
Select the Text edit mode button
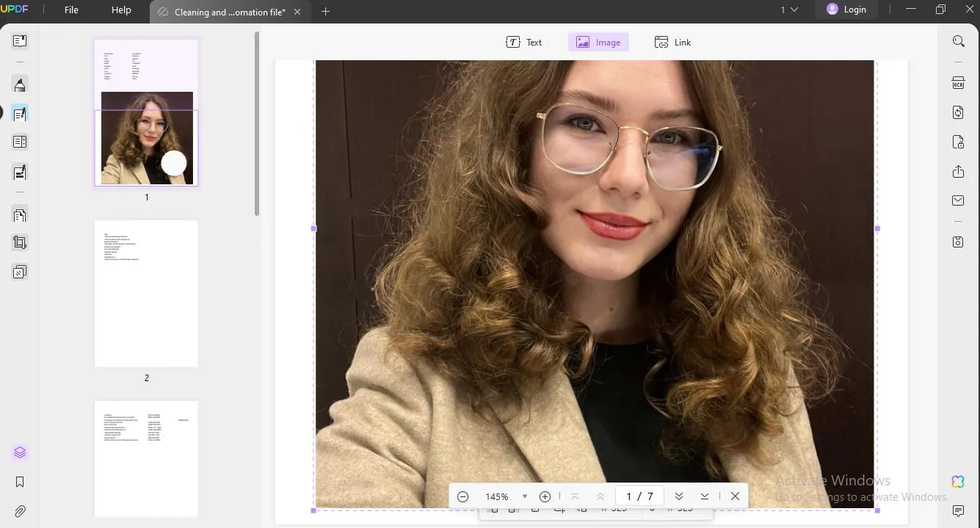tap(524, 42)
